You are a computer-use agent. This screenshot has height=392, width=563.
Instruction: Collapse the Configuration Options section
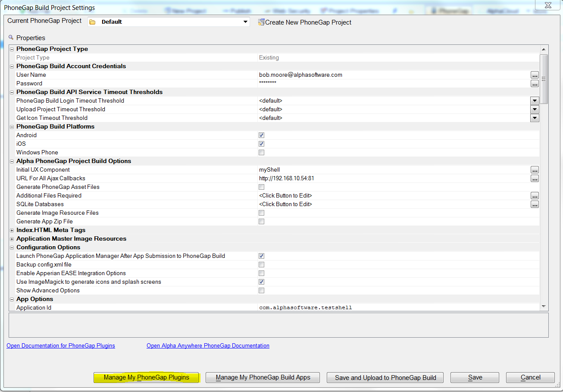[x=12, y=248]
